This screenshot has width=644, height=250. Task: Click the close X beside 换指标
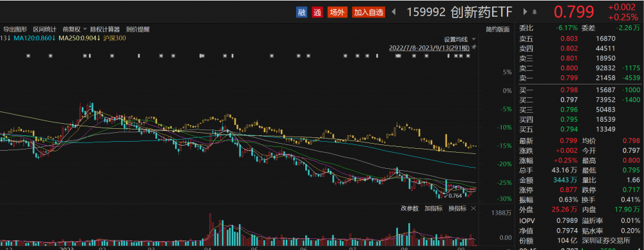[x=473, y=209]
